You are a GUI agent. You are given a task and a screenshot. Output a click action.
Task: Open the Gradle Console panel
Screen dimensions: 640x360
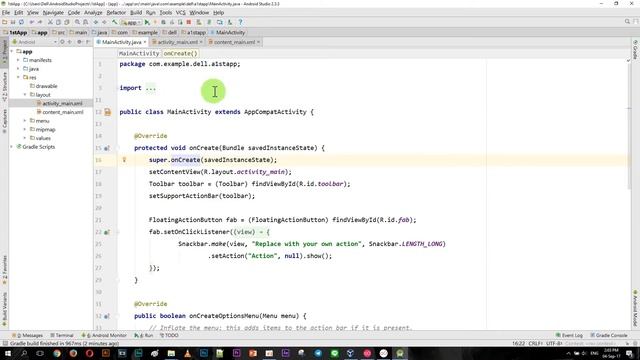(x=609, y=335)
